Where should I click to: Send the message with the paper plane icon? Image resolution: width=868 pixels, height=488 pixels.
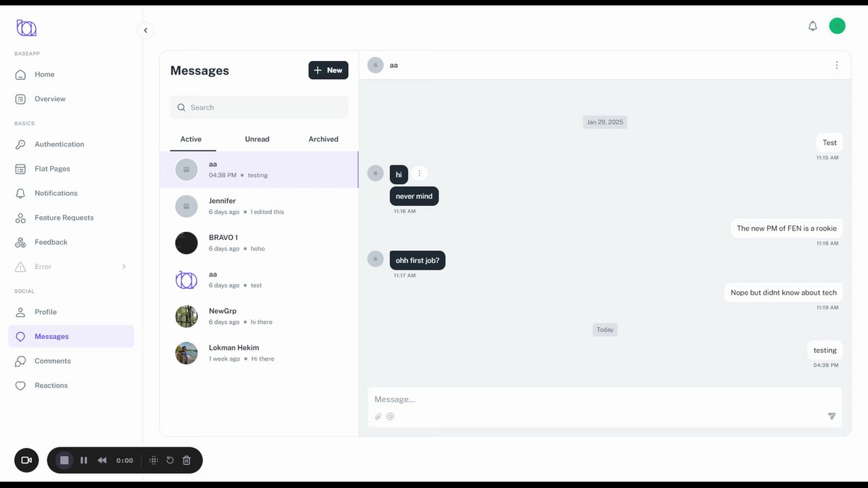[831, 416]
